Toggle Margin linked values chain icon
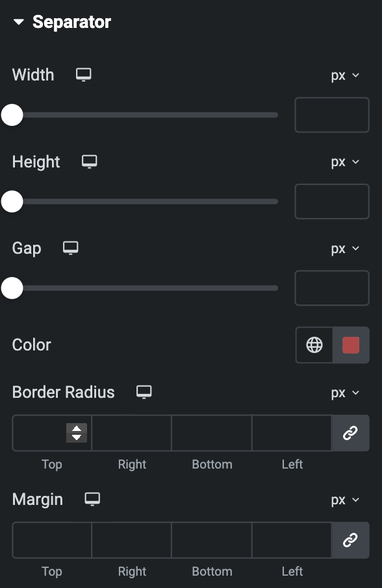The height and width of the screenshot is (588, 382). point(350,540)
